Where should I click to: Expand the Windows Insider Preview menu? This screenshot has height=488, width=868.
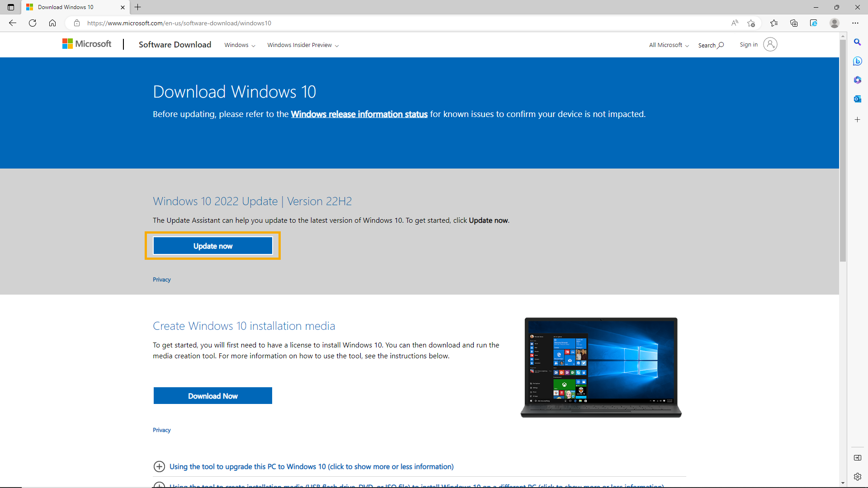coord(303,45)
